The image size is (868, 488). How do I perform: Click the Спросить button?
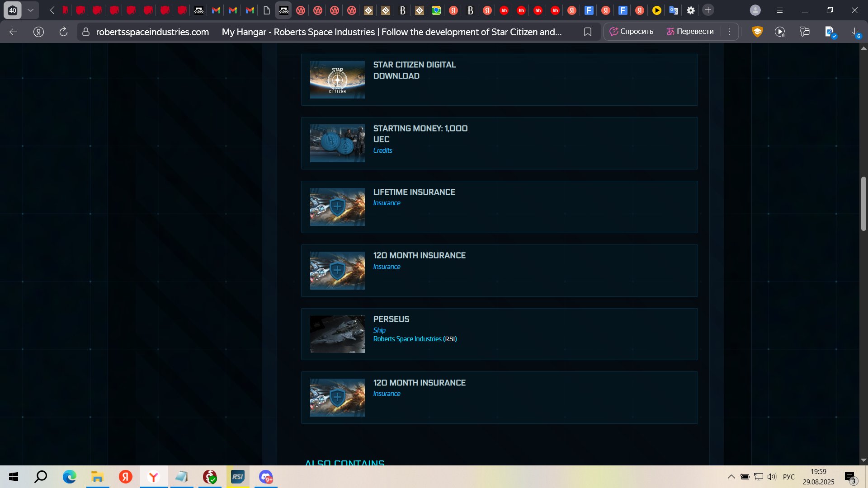(x=631, y=32)
